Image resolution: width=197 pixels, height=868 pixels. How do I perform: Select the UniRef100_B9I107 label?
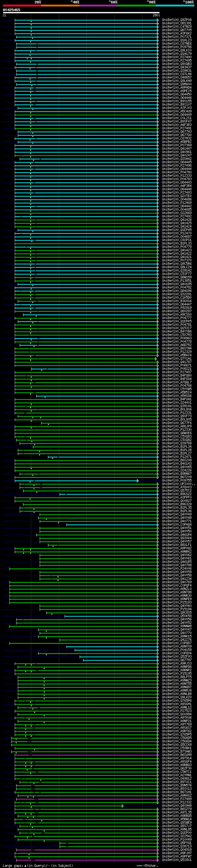(x=177, y=104)
